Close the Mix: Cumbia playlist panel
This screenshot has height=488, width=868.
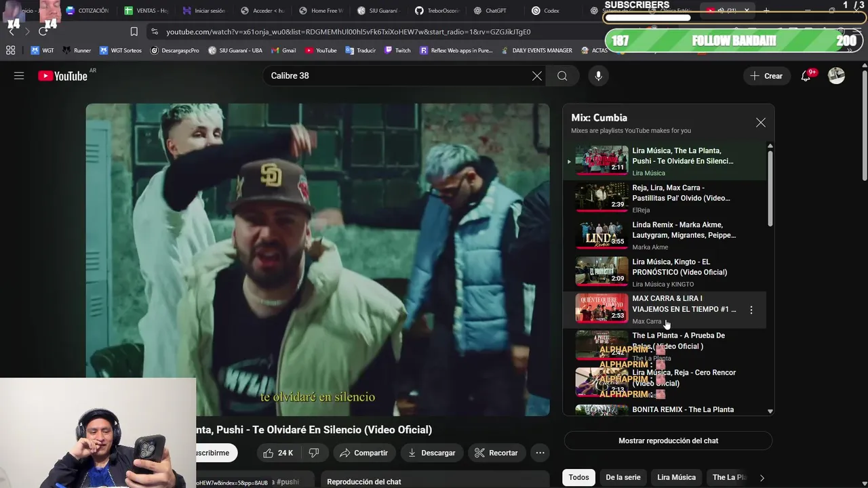[761, 123]
